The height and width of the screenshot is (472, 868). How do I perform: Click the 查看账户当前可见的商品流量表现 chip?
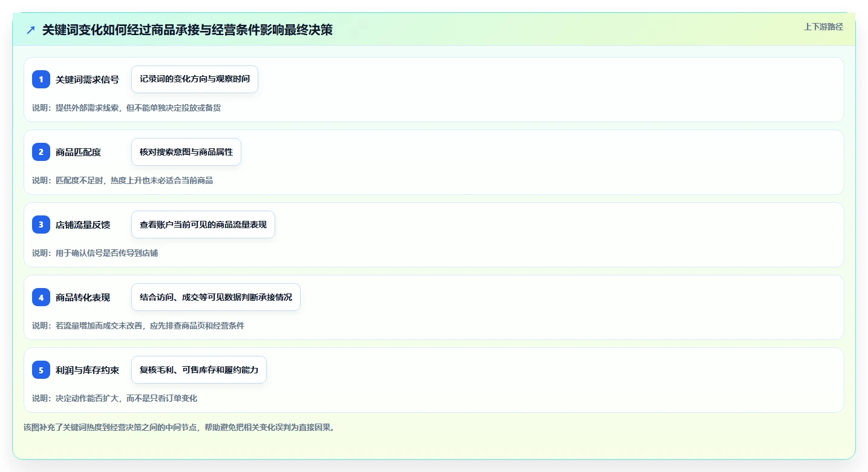203,225
